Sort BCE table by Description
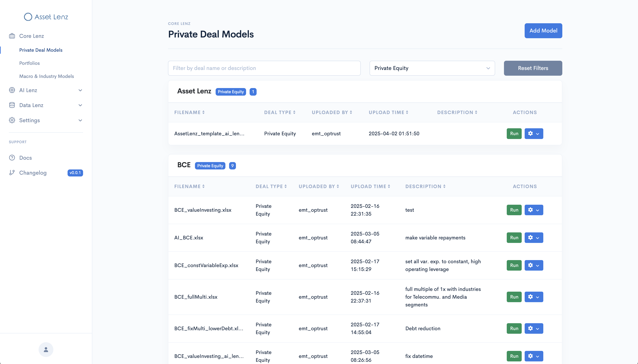The width and height of the screenshot is (638, 364). [x=425, y=186]
